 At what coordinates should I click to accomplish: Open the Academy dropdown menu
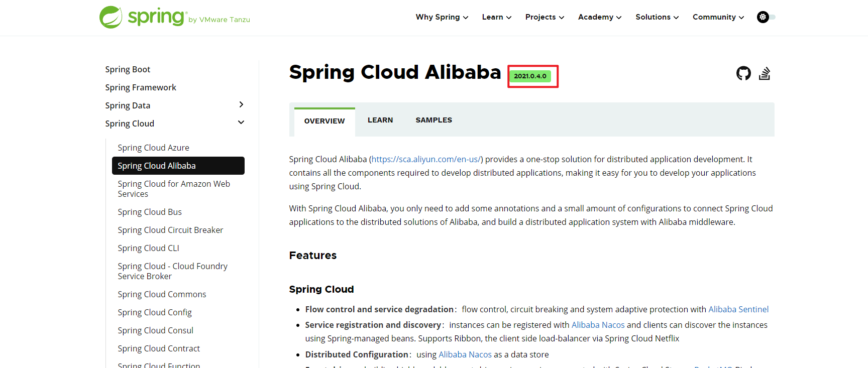click(600, 17)
